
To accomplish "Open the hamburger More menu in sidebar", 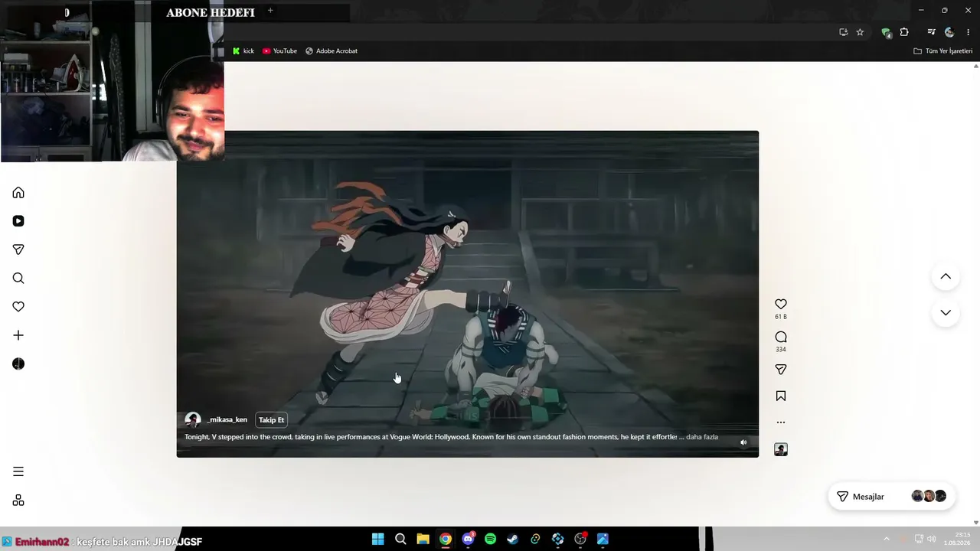I will click(x=18, y=471).
